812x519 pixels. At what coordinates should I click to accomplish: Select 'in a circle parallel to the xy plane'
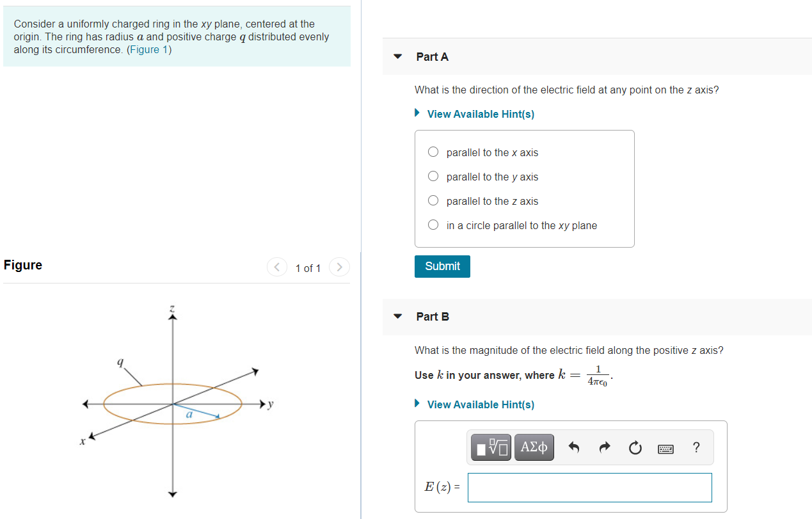point(433,224)
